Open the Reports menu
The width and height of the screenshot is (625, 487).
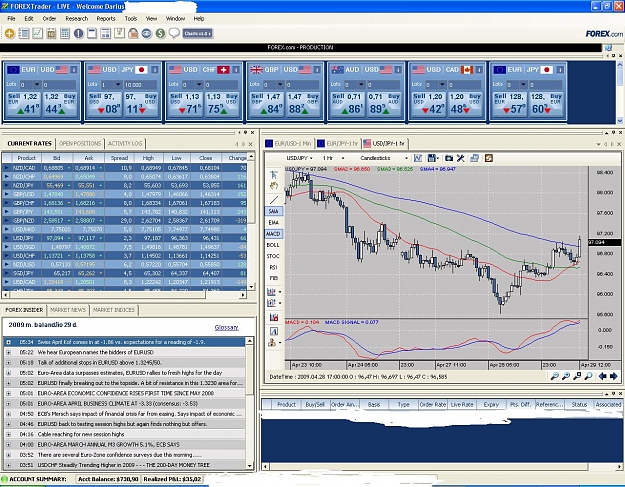tap(106, 18)
